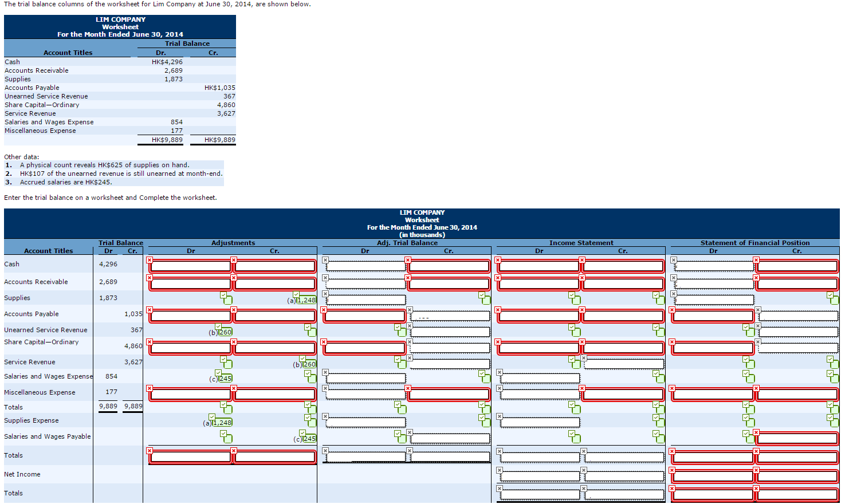Viewport: 845px width, 504px height.
Task: Click Salaries and Wages Expense Adjustments Dr 245
Action: [x=225, y=379]
